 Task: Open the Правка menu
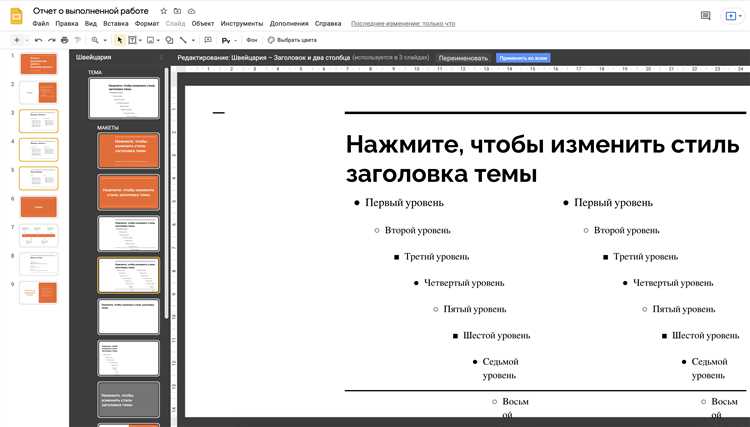pyautogui.click(x=66, y=23)
